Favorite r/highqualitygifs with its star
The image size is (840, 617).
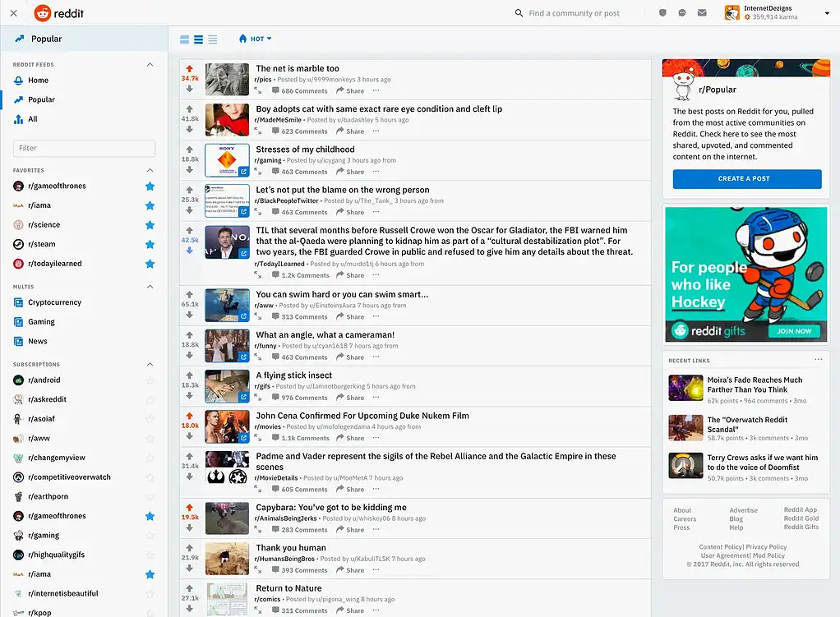pos(150,555)
